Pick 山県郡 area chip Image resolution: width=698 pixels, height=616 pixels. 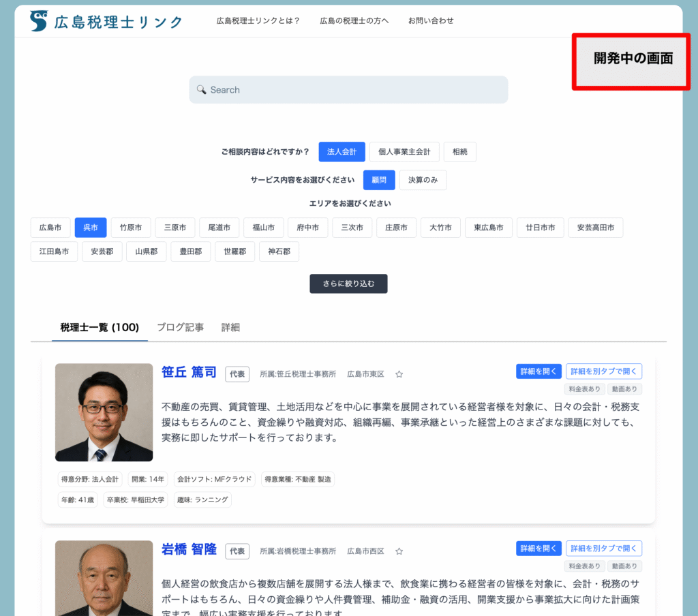pyautogui.click(x=147, y=251)
